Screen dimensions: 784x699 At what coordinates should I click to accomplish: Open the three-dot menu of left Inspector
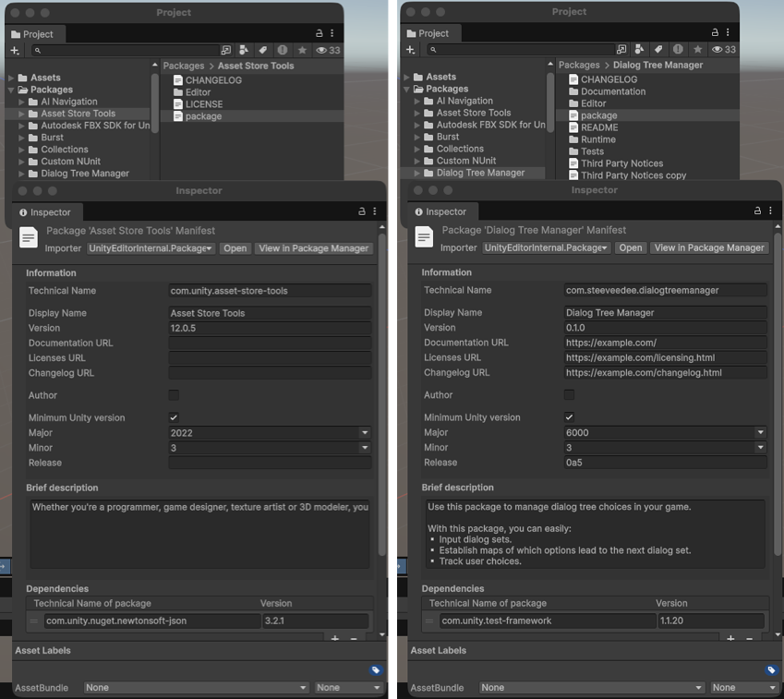click(375, 211)
